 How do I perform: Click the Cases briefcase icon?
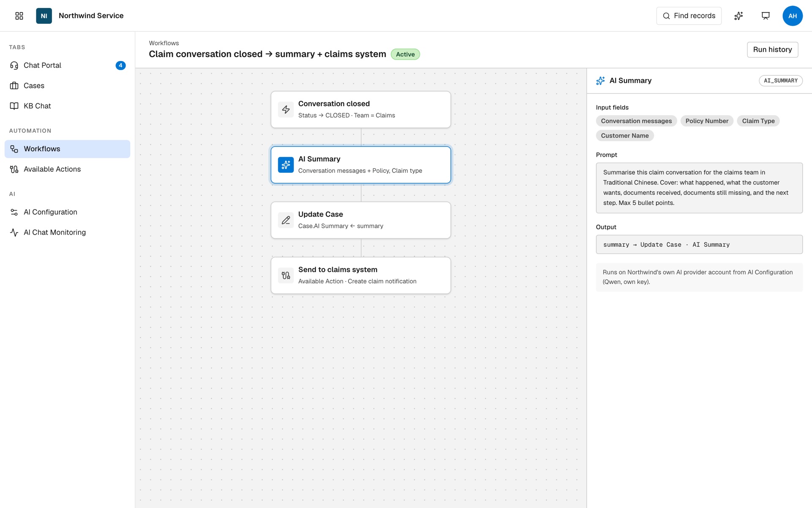(14, 86)
